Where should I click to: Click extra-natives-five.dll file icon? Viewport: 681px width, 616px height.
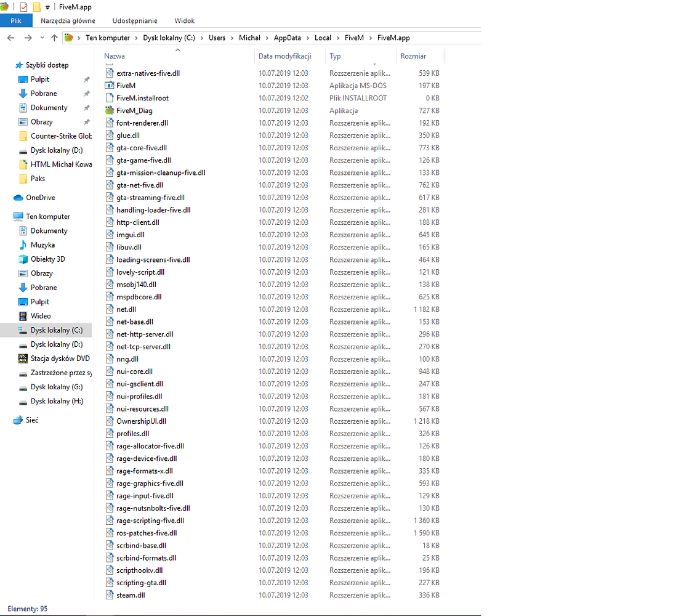(110, 73)
